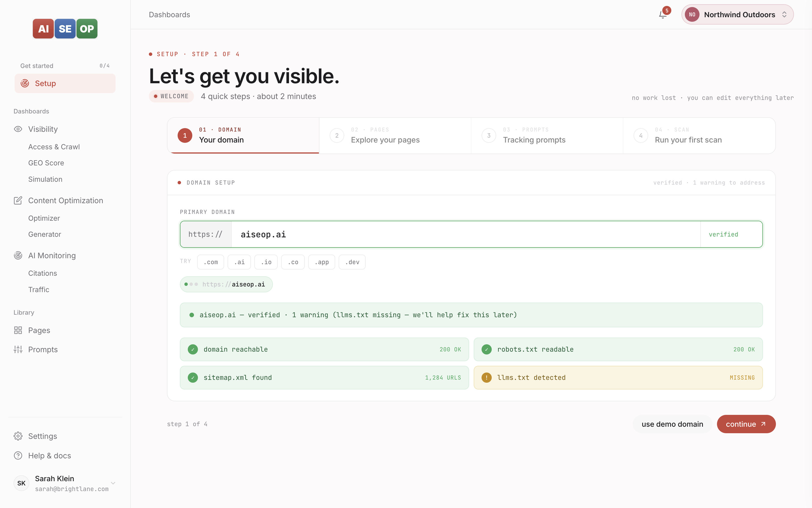Open the Northwind Outdoors workspace switcher
Viewport: 812px width, 508px height.
point(738,14)
